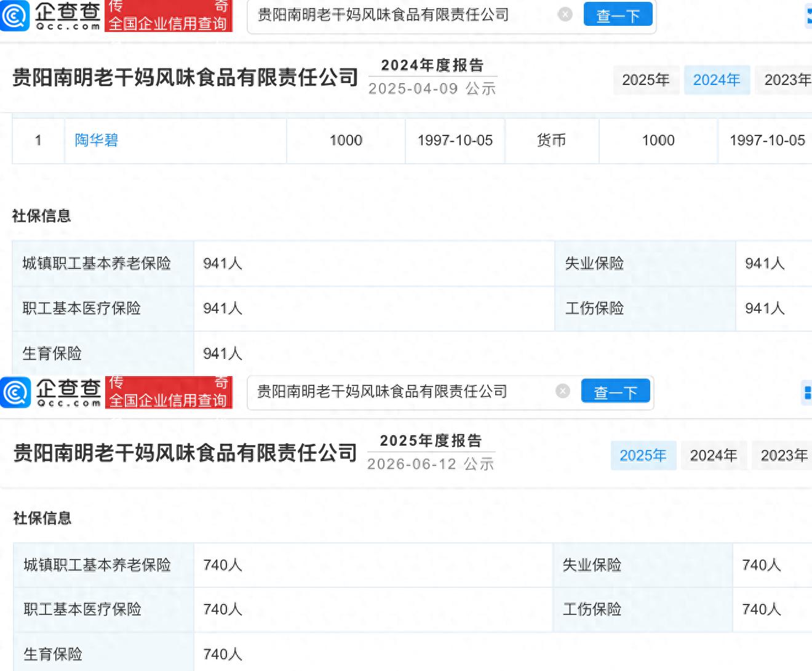This screenshot has width=812, height=671.
Task: Switch to 2025年 tab on the 2024年度报告 page
Action: [646, 80]
